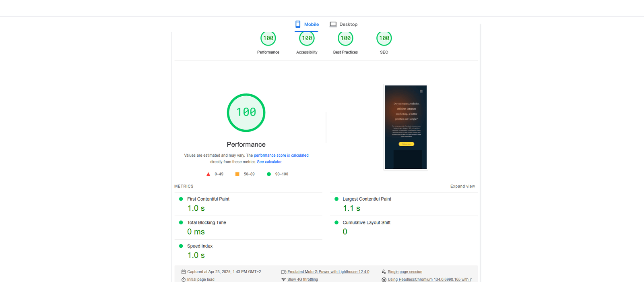Click 'Emulated Moto G Power with Lighthouse' text
The width and height of the screenshot is (644, 282).
[328, 272]
